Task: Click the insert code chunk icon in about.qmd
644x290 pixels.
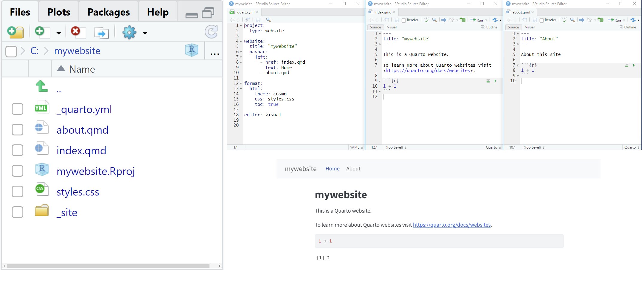Action: coord(600,20)
